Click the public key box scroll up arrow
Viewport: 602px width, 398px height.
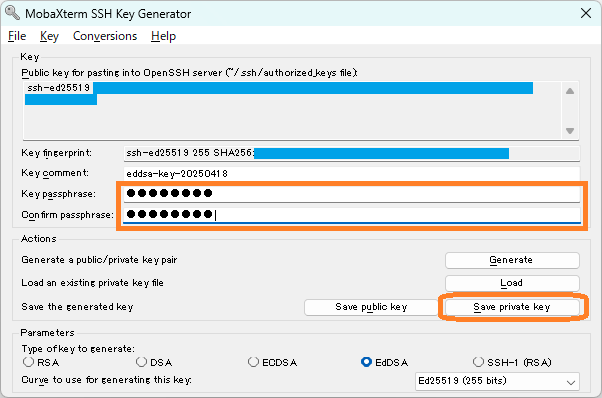point(570,91)
